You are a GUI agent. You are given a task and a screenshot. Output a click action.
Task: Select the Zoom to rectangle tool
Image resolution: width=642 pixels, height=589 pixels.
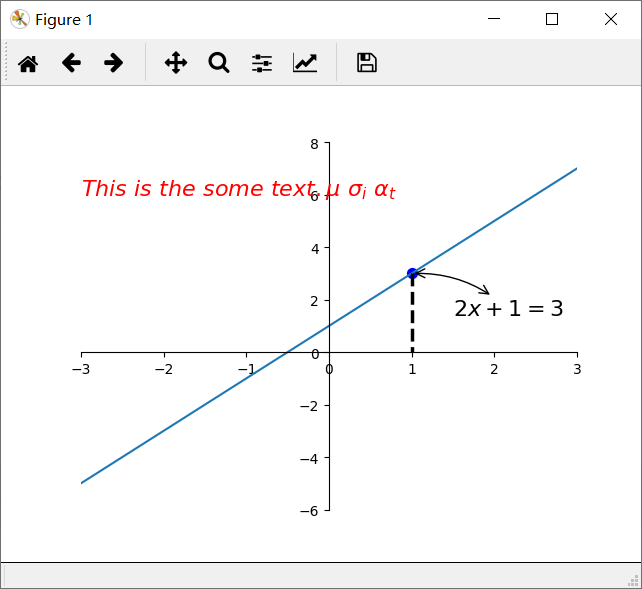(x=219, y=63)
